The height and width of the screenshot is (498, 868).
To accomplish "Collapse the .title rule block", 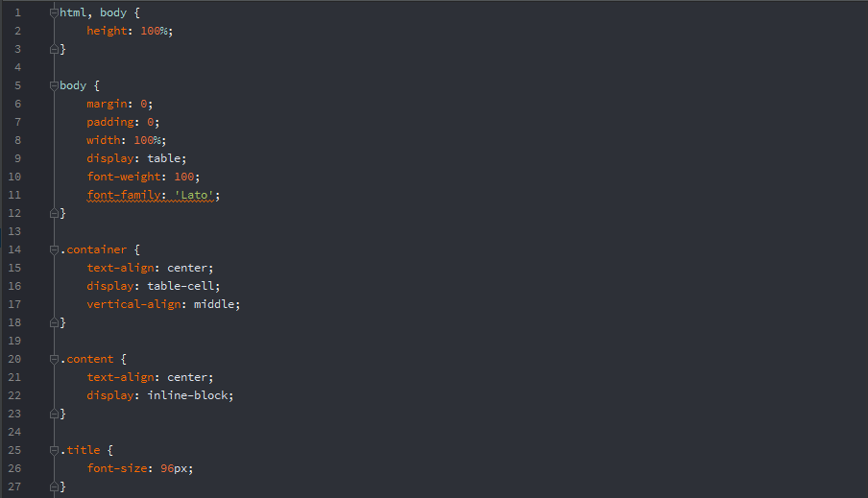I will pos(55,450).
